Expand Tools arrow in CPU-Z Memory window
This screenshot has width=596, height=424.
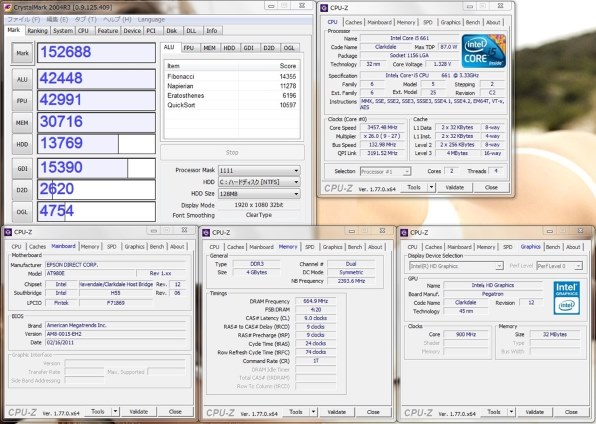[313, 412]
